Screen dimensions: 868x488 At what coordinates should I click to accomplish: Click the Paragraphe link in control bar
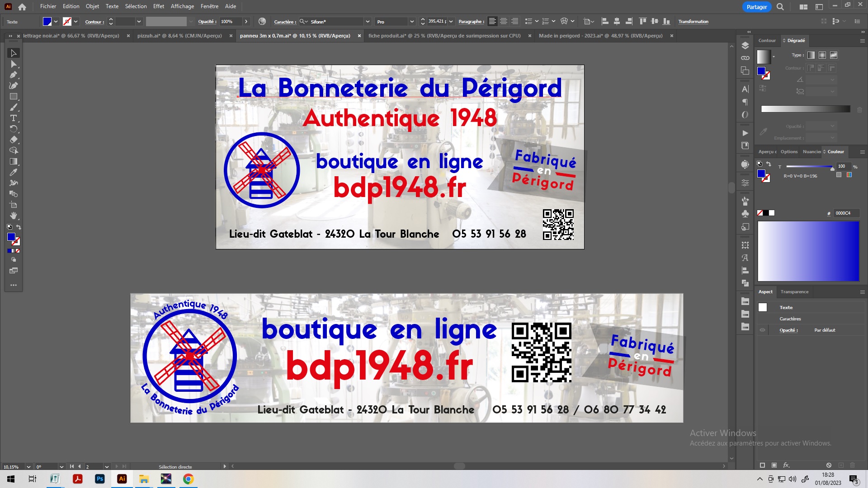[x=471, y=22]
